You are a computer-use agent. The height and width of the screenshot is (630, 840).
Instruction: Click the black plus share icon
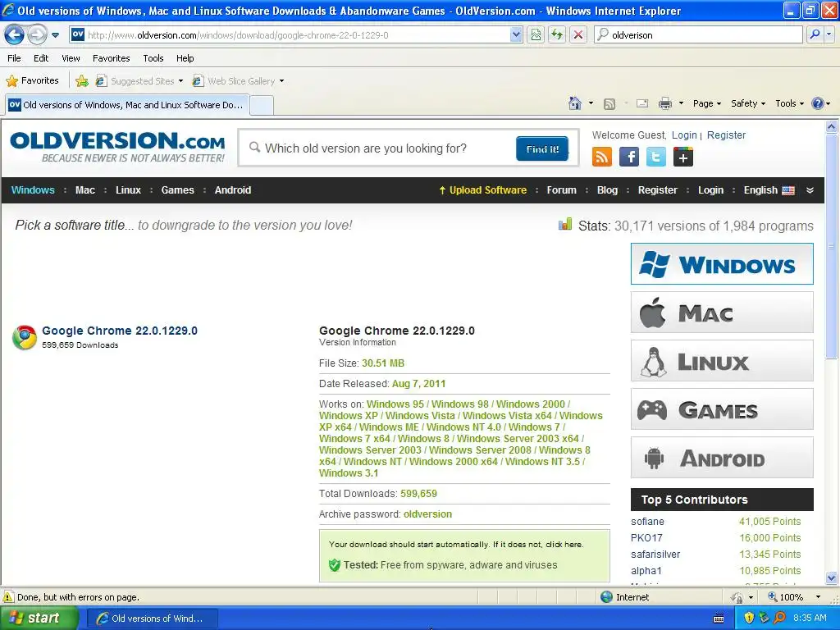pos(683,157)
